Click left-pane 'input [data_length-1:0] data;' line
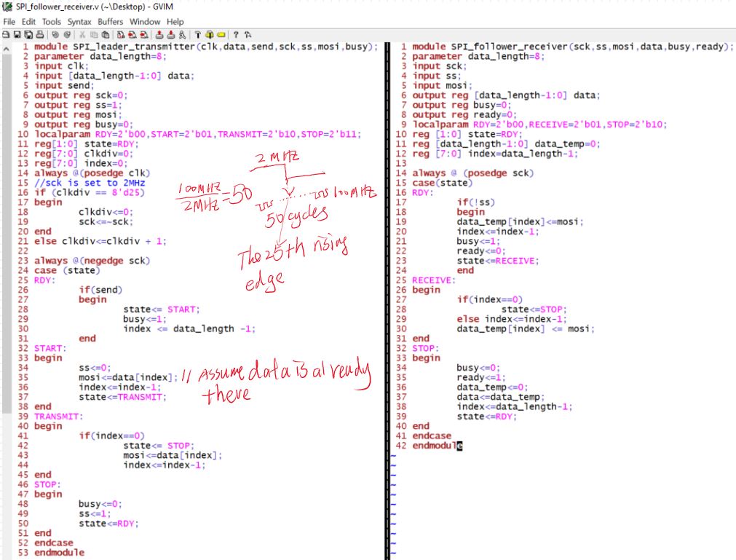736x560 pixels. click(x=114, y=76)
